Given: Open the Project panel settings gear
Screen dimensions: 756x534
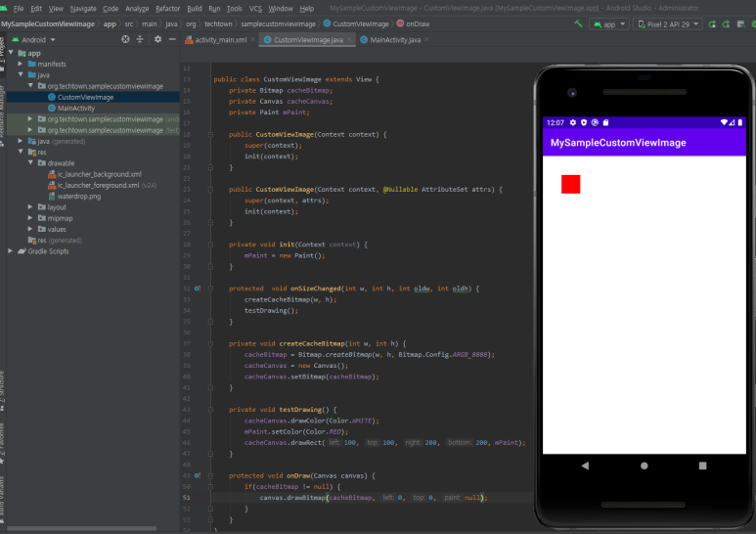Looking at the screenshot, I should (157, 39).
